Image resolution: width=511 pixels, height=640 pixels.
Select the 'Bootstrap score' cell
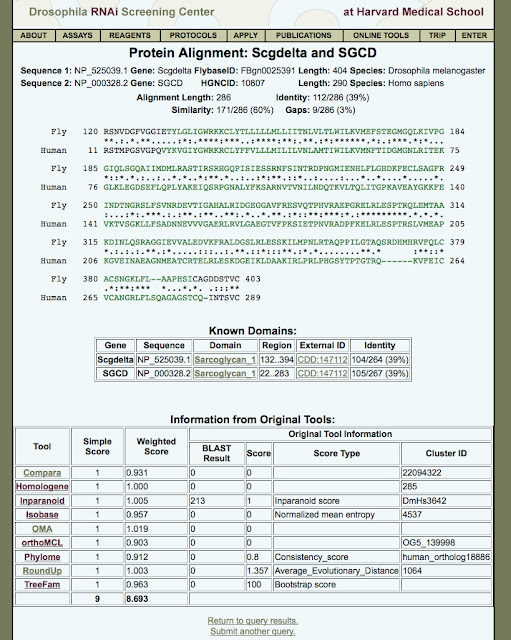coord(336,585)
